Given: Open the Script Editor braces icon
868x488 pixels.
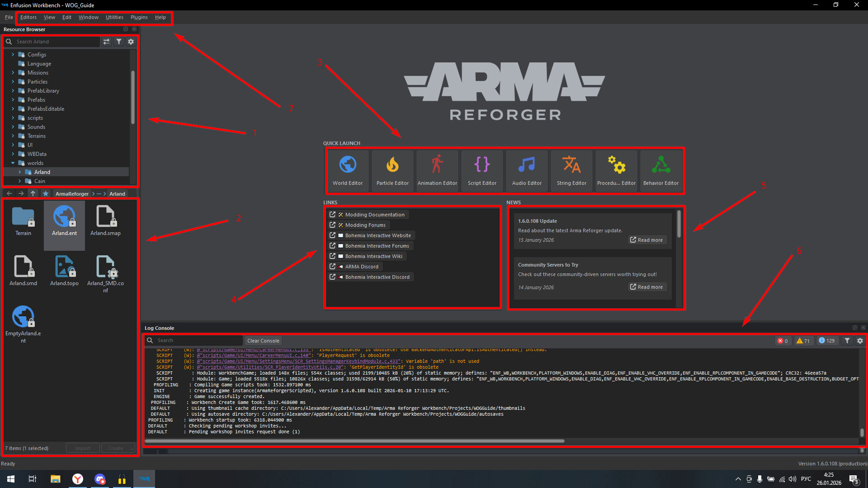Looking at the screenshot, I should pyautogui.click(x=482, y=171).
